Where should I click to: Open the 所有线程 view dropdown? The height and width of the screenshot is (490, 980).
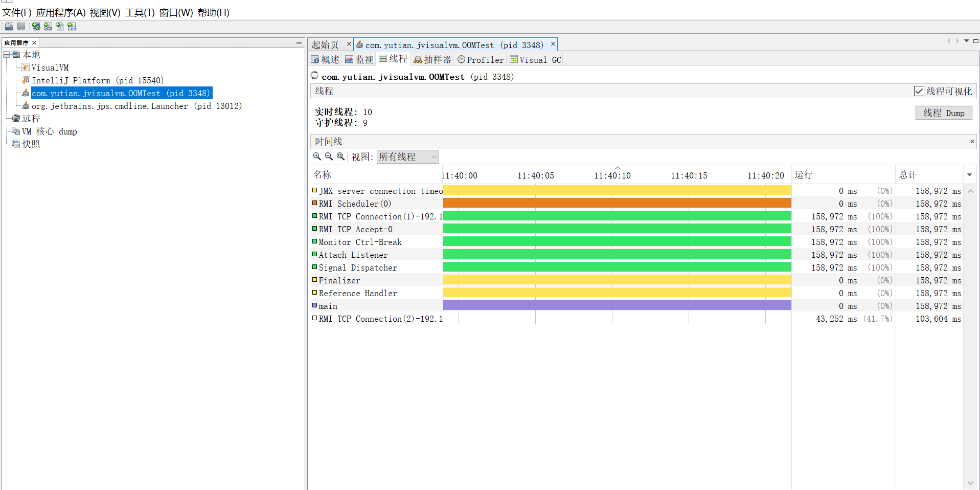tap(407, 157)
